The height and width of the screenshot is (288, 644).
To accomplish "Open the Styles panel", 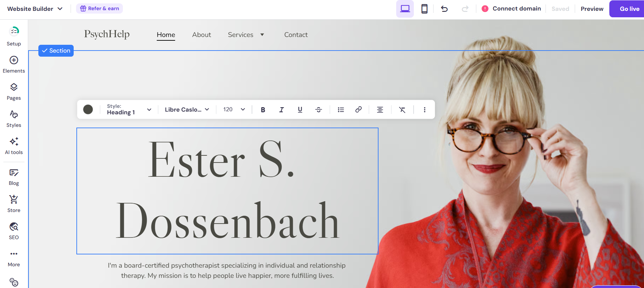I will (14, 119).
